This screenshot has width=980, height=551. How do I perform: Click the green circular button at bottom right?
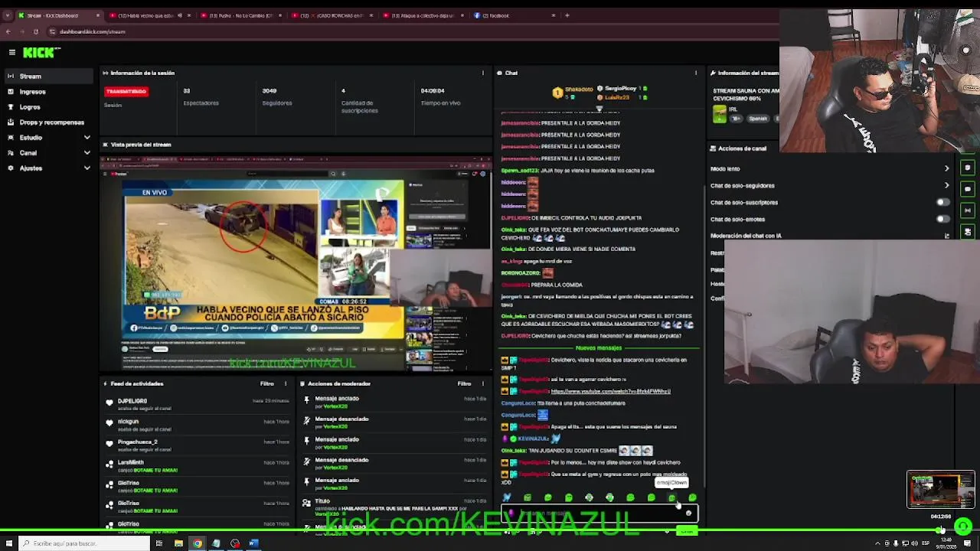coord(963,527)
